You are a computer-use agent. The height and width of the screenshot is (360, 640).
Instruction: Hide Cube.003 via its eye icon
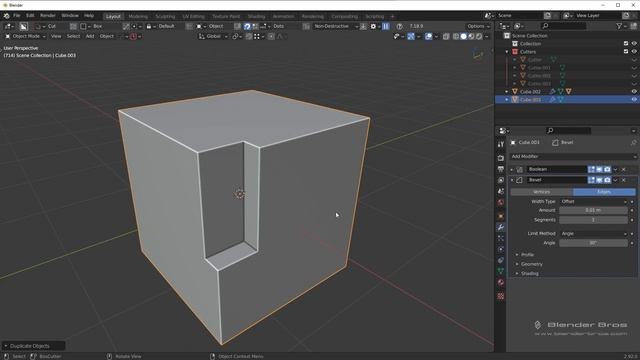634,100
